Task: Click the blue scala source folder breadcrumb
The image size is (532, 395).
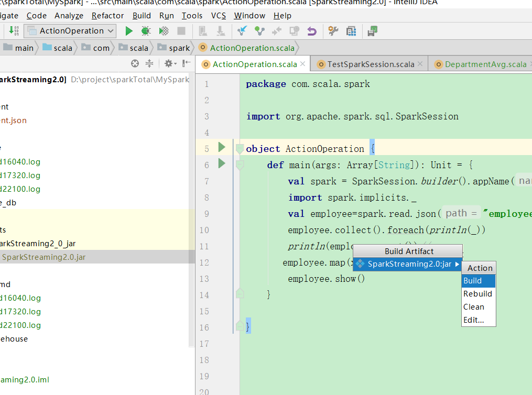Action: point(57,48)
